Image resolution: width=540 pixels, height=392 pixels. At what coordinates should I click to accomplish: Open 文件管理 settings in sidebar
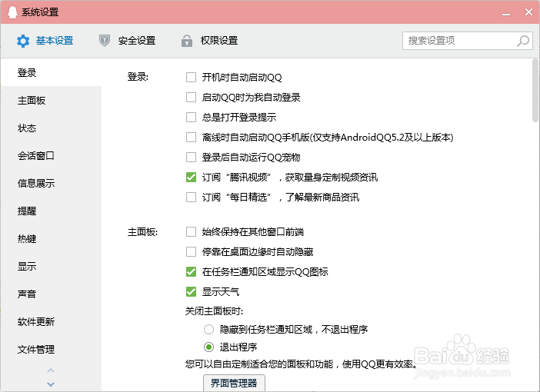pos(51,350)
